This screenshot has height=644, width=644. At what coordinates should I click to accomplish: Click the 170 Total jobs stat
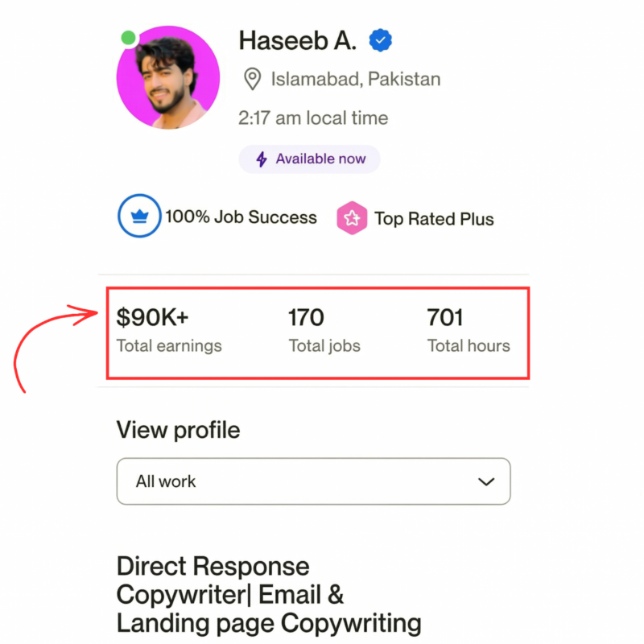[x=324, y=330]
